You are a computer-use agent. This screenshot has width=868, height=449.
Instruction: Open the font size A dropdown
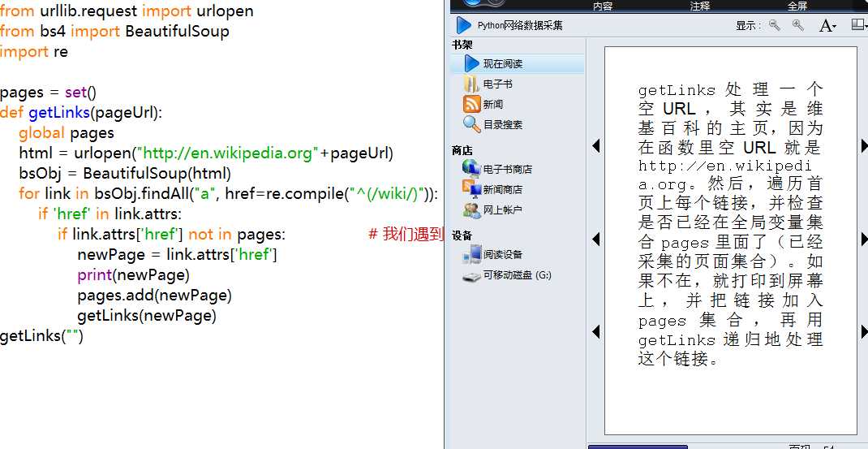pyautogui.click(x=827, y=25)
